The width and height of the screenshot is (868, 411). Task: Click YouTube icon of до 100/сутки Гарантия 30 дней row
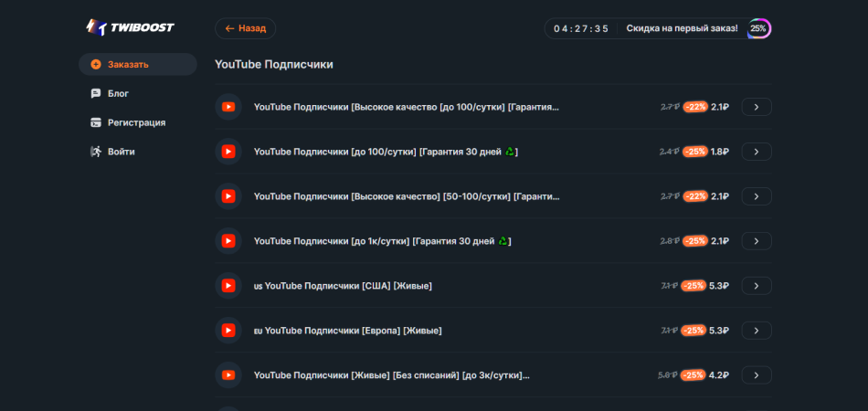228,152
